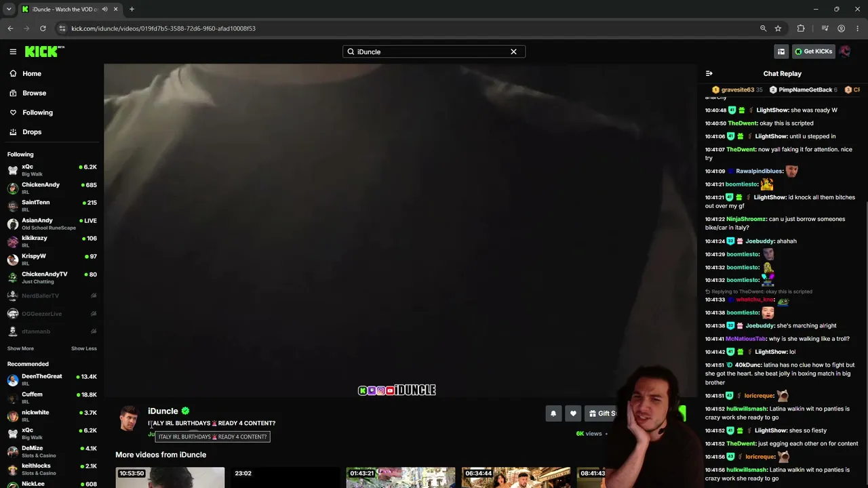Viewport: 868px width, 488px height.
Task: Expand Following list with Show More
Action: tap(20, 348)
